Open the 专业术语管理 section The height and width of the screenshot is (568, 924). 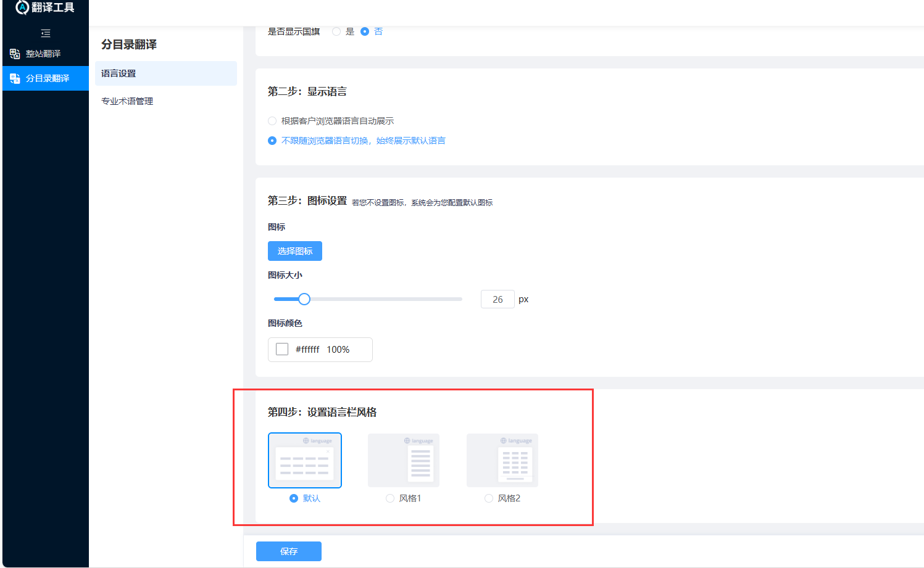(127, 101)
